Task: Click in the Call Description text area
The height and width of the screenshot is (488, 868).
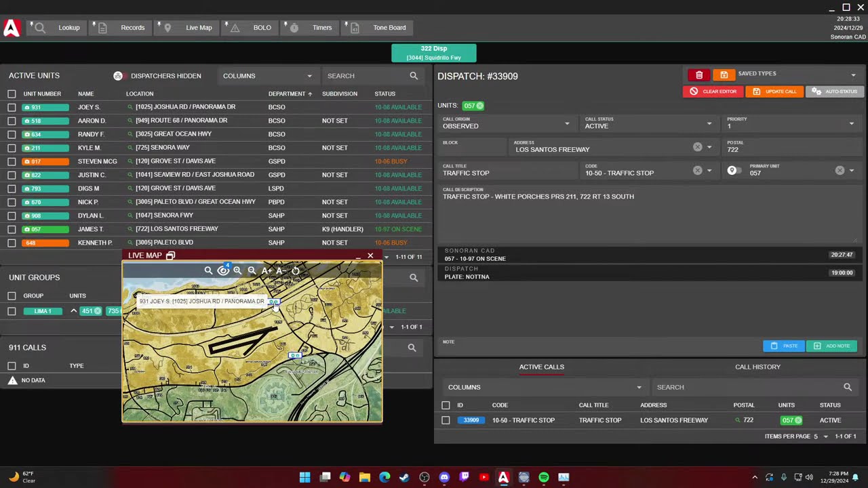Action: pyautogui.click(x=649, y=213)
